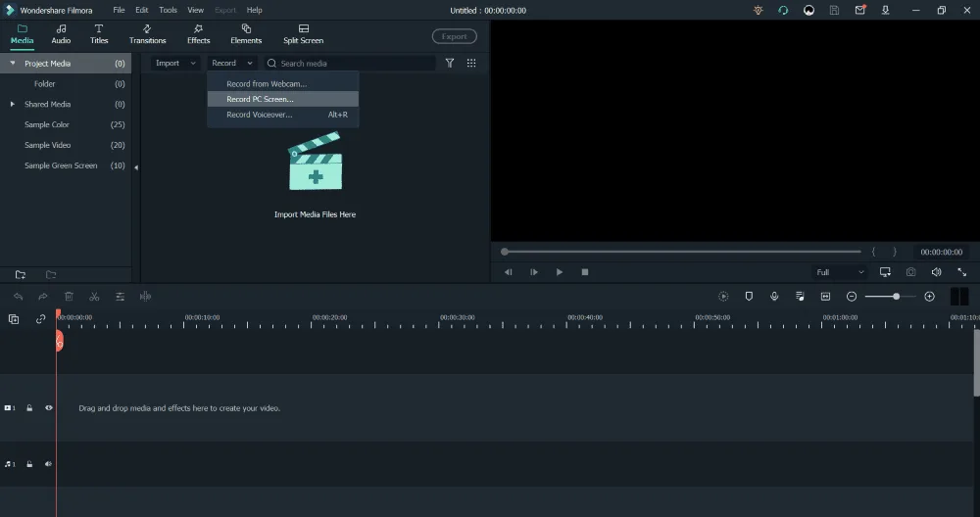980x517 pixels.
Task: Click the audio waveform icon
Action: click(x=145, y=297)
